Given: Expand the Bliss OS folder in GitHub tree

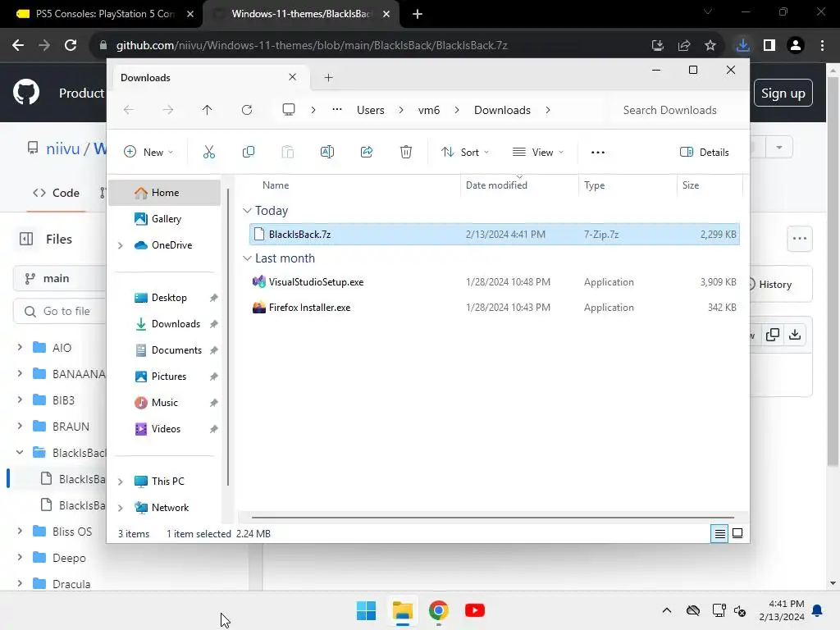Looking at the screenshot, I should tap(20, 531).
